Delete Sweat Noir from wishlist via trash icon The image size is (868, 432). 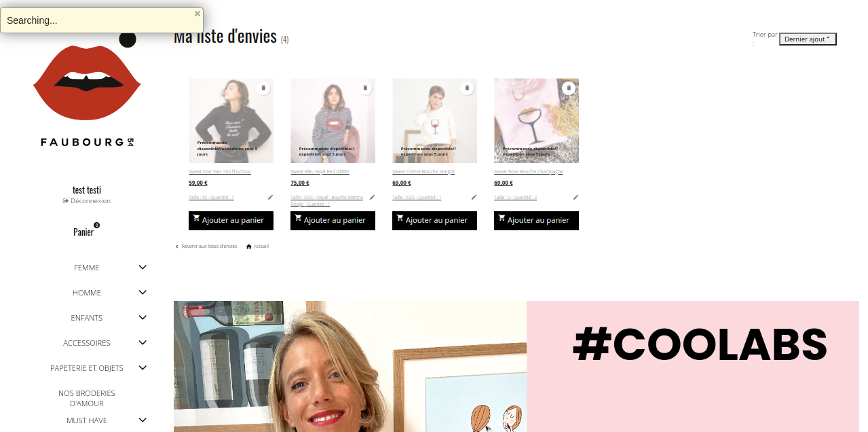(x=263, y=88)
